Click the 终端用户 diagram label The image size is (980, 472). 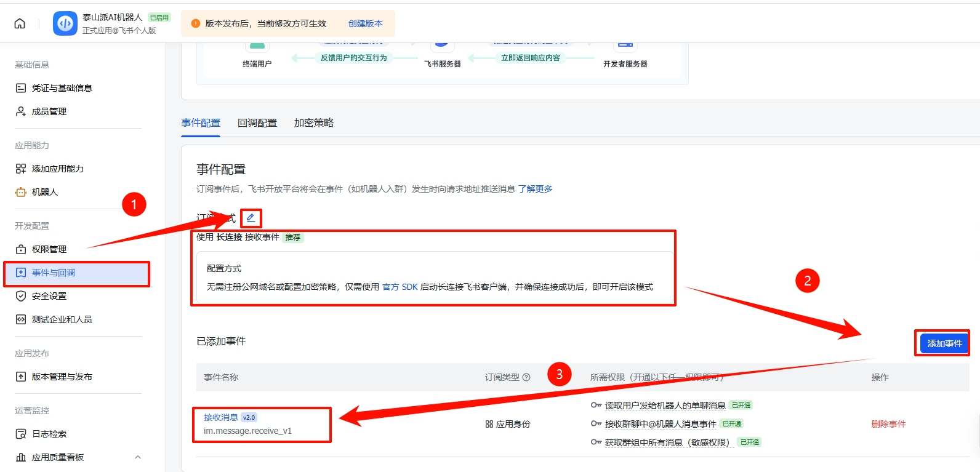pos(257,64)
